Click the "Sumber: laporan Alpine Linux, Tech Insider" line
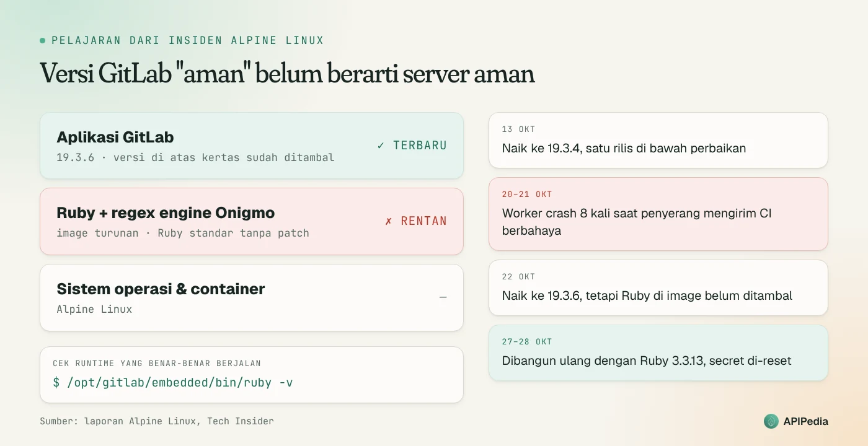This screenshot has height=446, width=868. click(x=157, y=421)
